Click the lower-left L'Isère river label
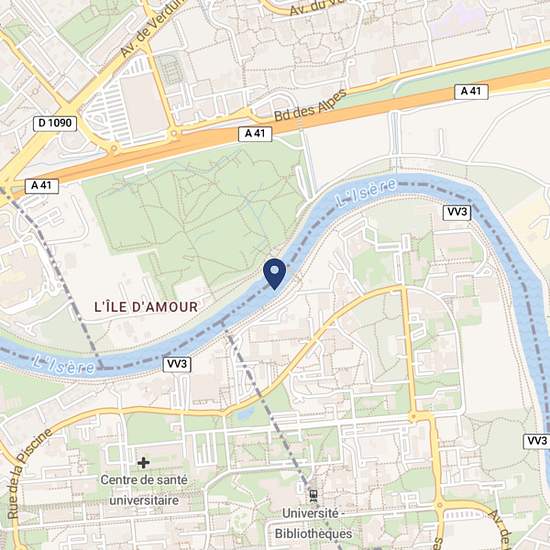Viewport: 550px width, 550px height. (x=63, y=364)
